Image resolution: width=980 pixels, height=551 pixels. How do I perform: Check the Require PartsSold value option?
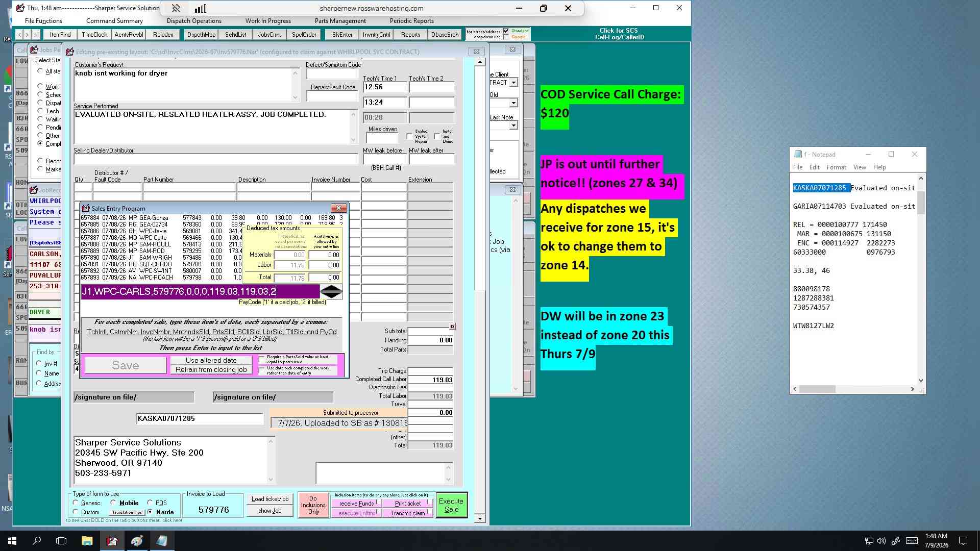pyautogui.click(x=262, y=359)
